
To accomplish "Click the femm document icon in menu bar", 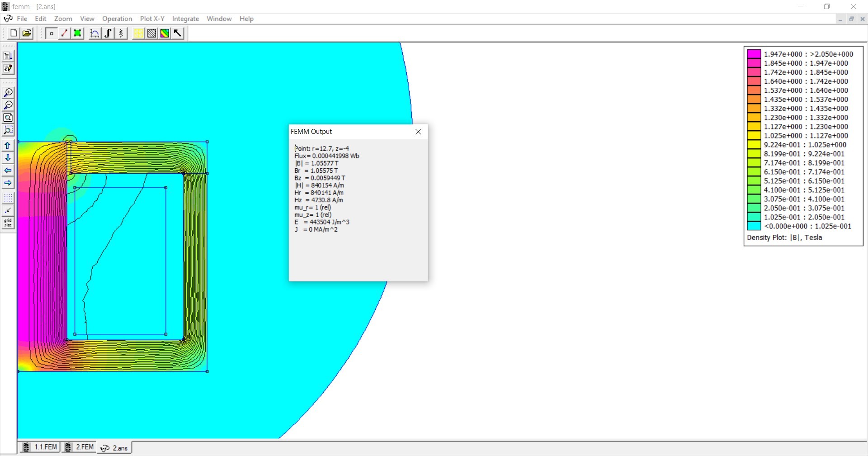I will pos(8,19).
